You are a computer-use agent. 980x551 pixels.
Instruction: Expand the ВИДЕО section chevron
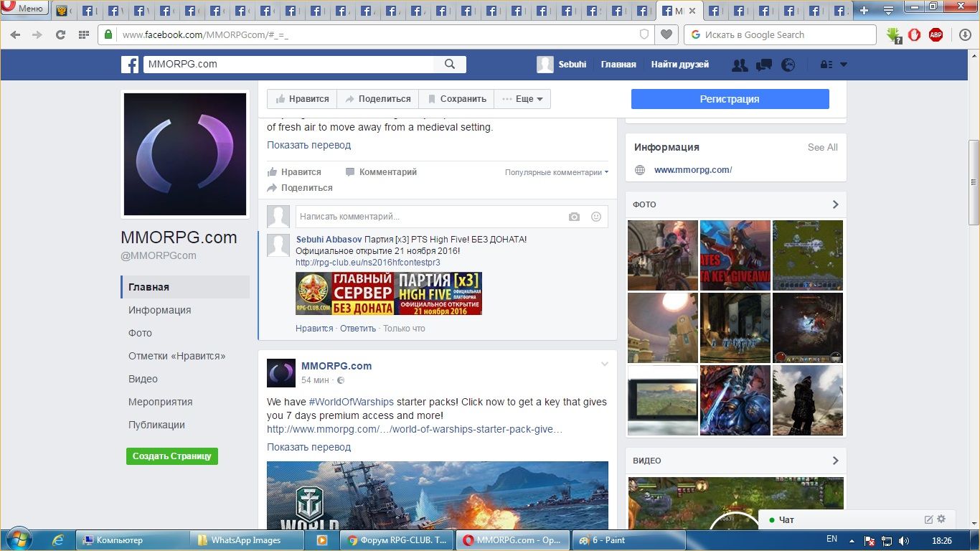(x=835, y=461)
